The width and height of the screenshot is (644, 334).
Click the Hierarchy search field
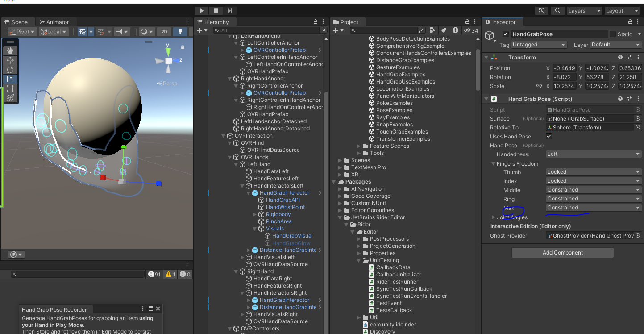click(x=266, y=30)
